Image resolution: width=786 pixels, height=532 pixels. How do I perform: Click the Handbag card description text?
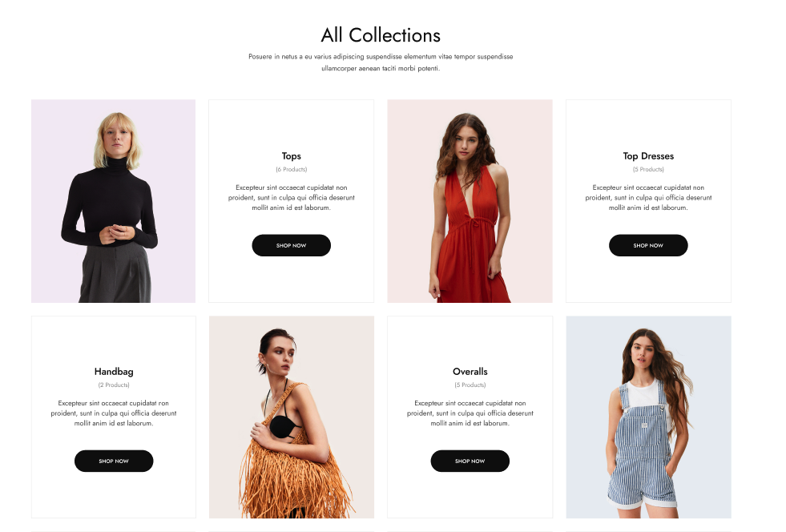[x=114, y=413]
